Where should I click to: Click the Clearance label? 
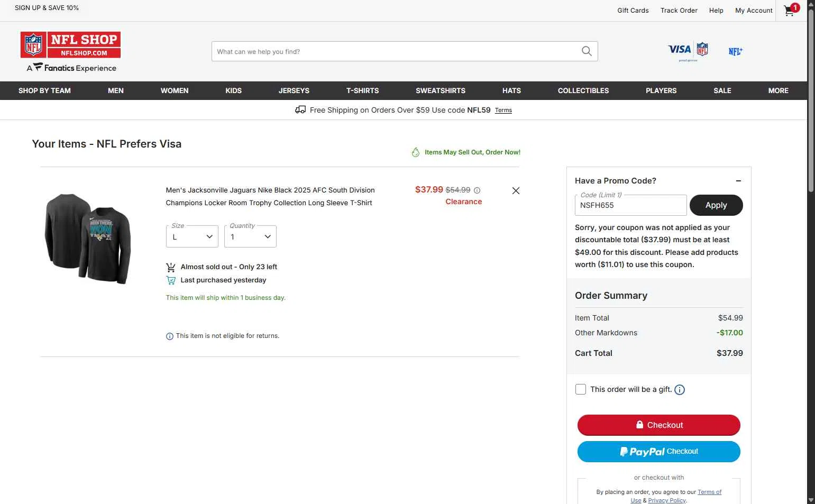point(463,201)
